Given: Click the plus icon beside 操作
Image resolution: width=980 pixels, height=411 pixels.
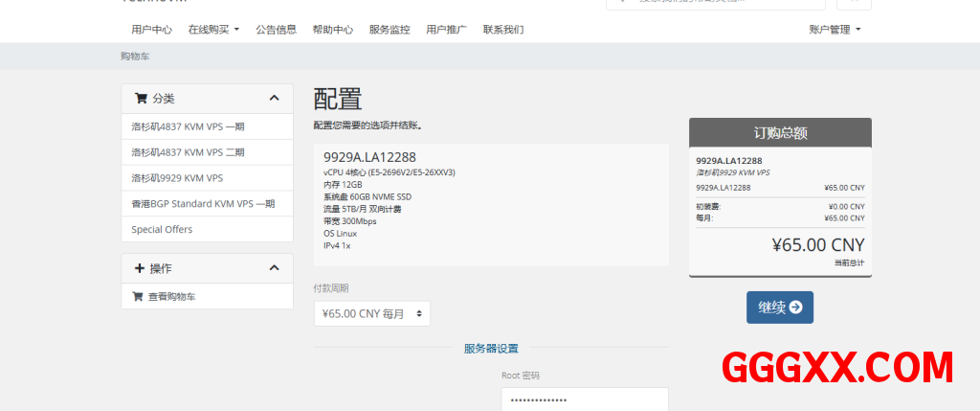Looking at the screenshot, I should (x=140, y=268).
